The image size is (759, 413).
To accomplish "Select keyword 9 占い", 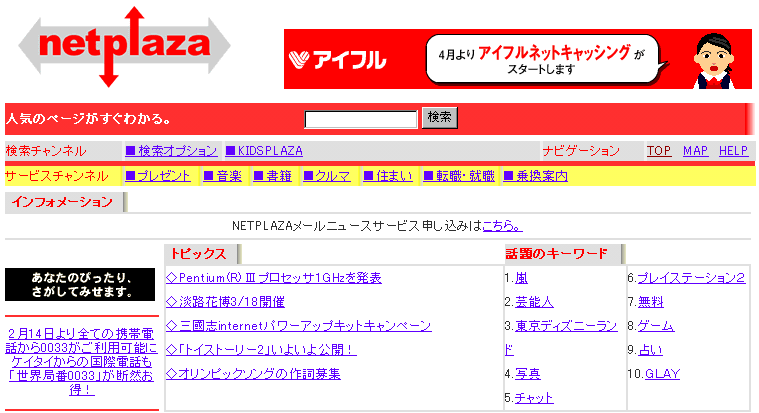I will point(651,350).
